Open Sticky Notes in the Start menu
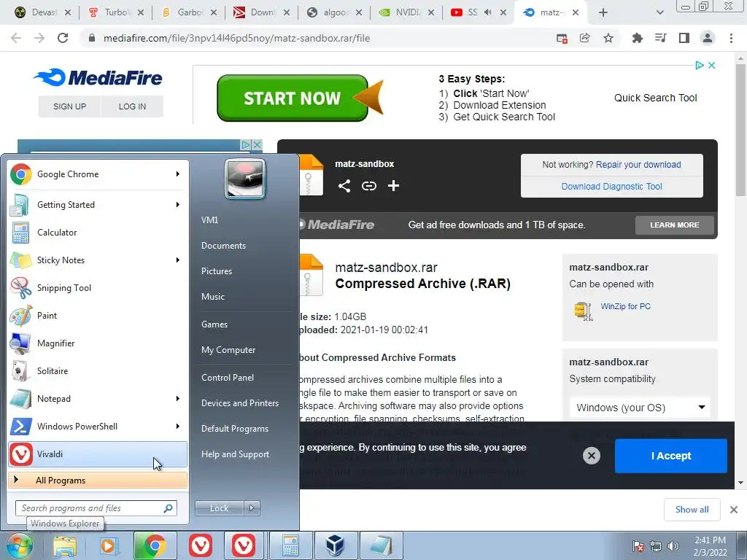The width and height of the screenshot is (747, 560). 98,260
